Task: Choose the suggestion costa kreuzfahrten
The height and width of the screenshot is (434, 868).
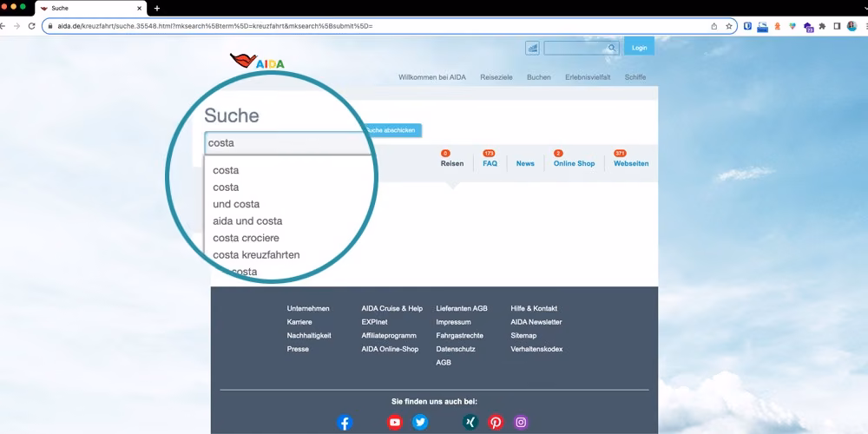Action: point(256,254)
